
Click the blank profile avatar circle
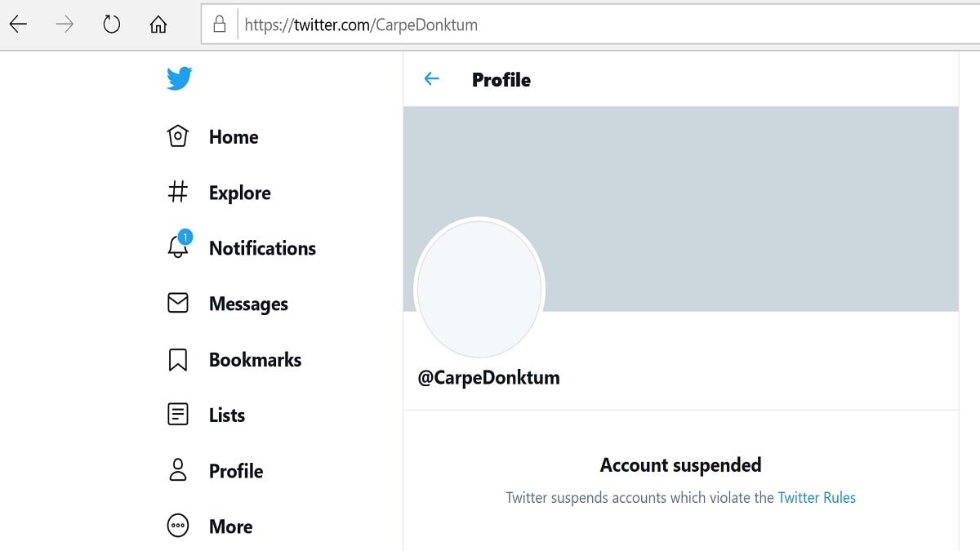(479, 288)
